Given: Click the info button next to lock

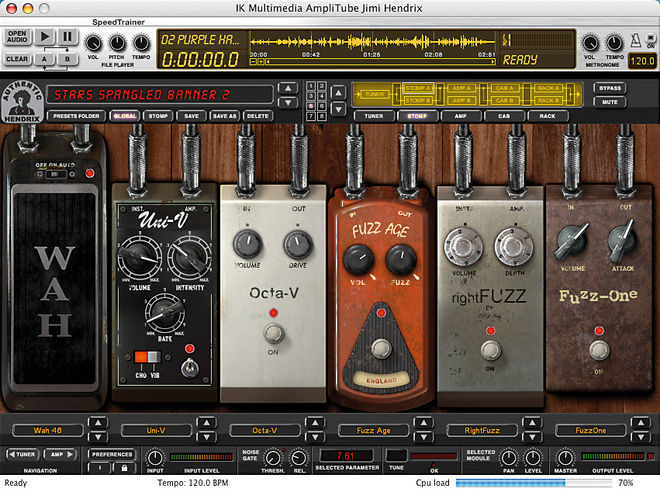Looking at the screenshot, I should point(100,468).
